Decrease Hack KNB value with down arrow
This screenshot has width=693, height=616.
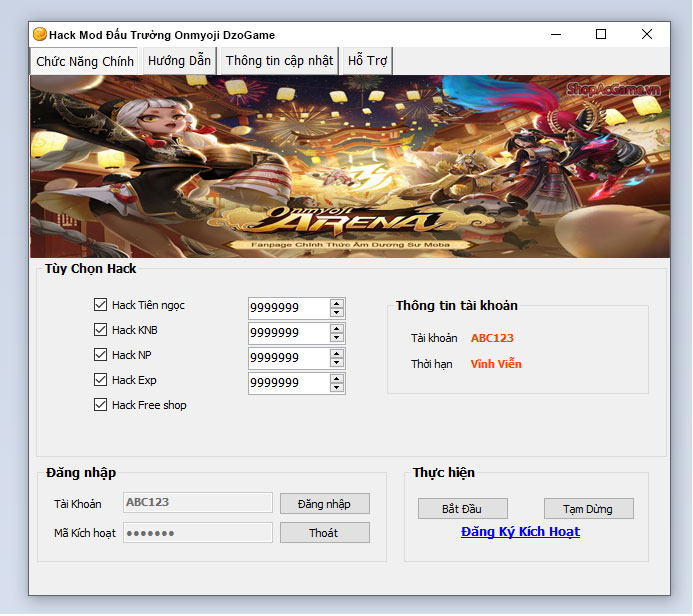tap(337, 338)
